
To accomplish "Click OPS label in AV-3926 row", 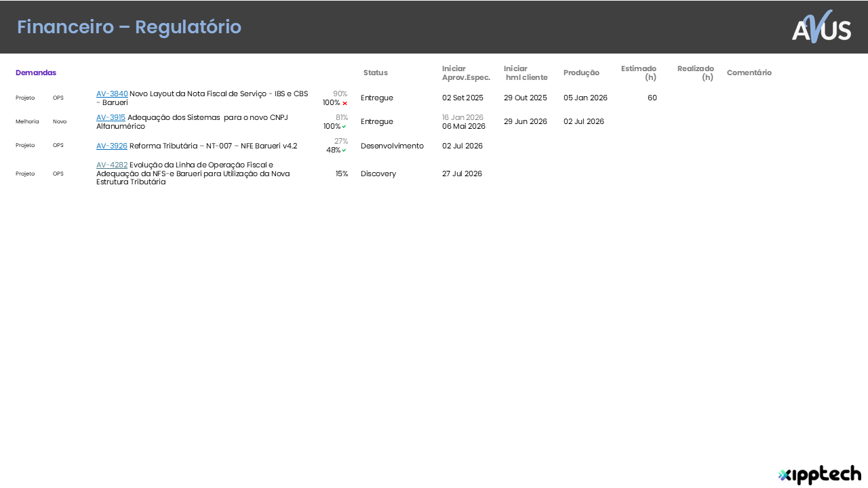I will tap(58, 145).
